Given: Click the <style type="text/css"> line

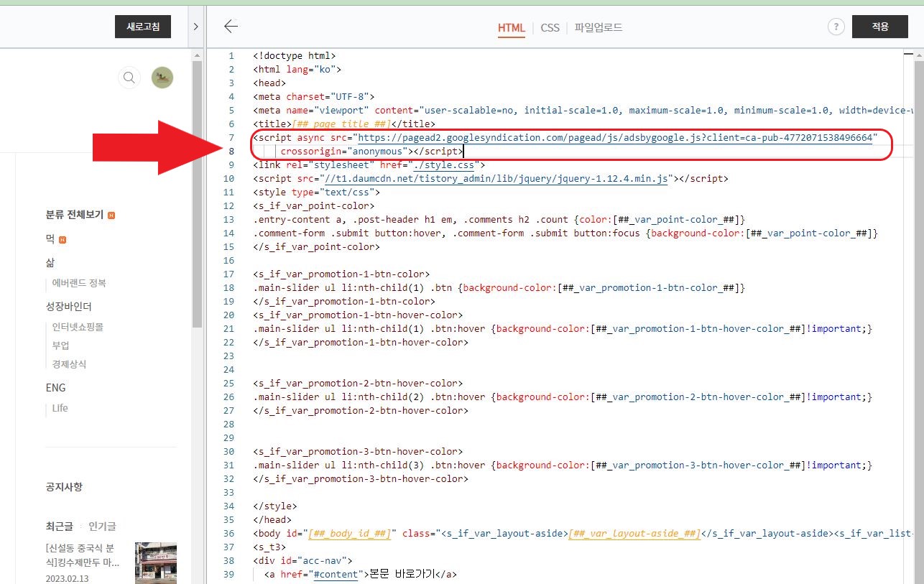Looking at the screenshot, I should [x=317, y=192].
